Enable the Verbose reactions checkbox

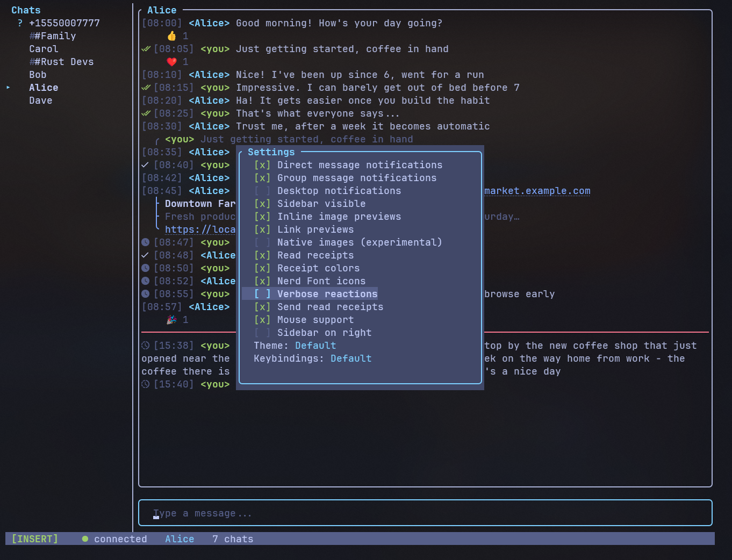[262, 294]
